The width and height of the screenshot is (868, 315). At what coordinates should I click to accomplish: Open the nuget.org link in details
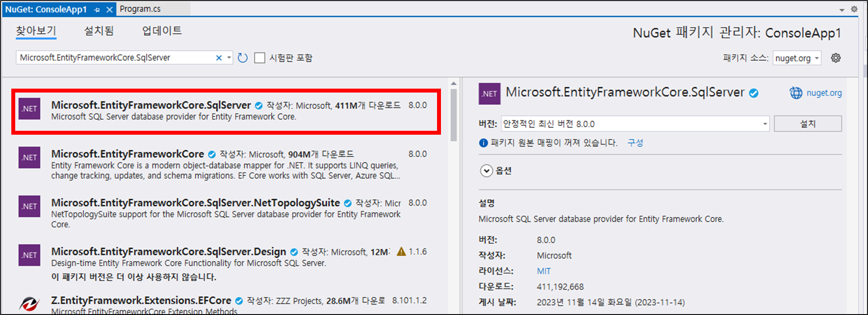pos(824,93)
